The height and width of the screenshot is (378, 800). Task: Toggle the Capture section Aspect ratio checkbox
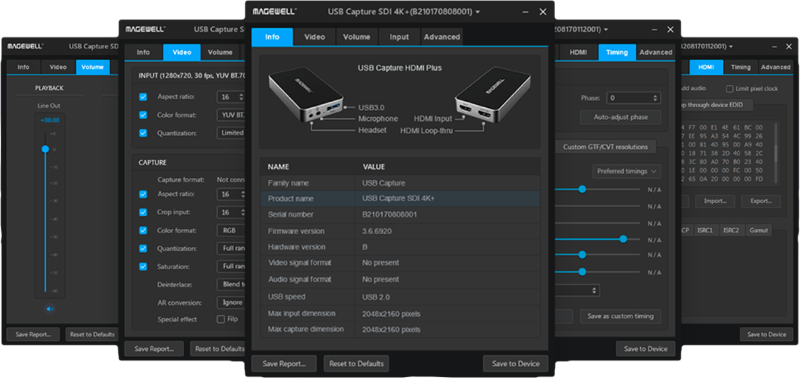click(143, 194)
